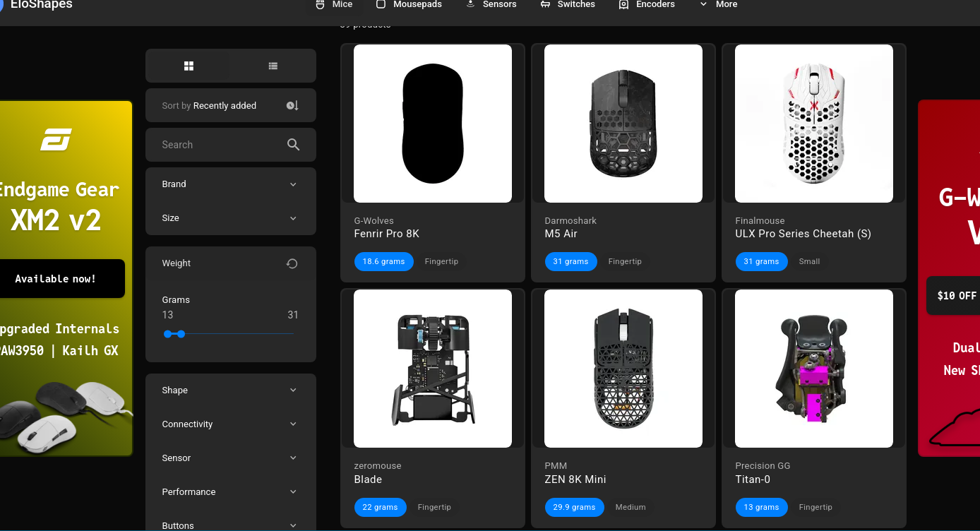Click the Switches icon in navbar

point(545,5)
